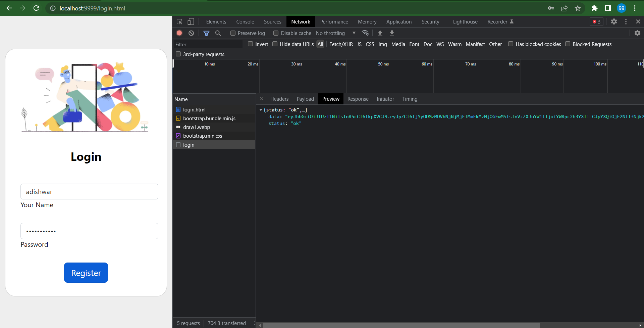644x328 pixels.
Task: Activate the inspect element picker icon
Action: pos(179,22)
